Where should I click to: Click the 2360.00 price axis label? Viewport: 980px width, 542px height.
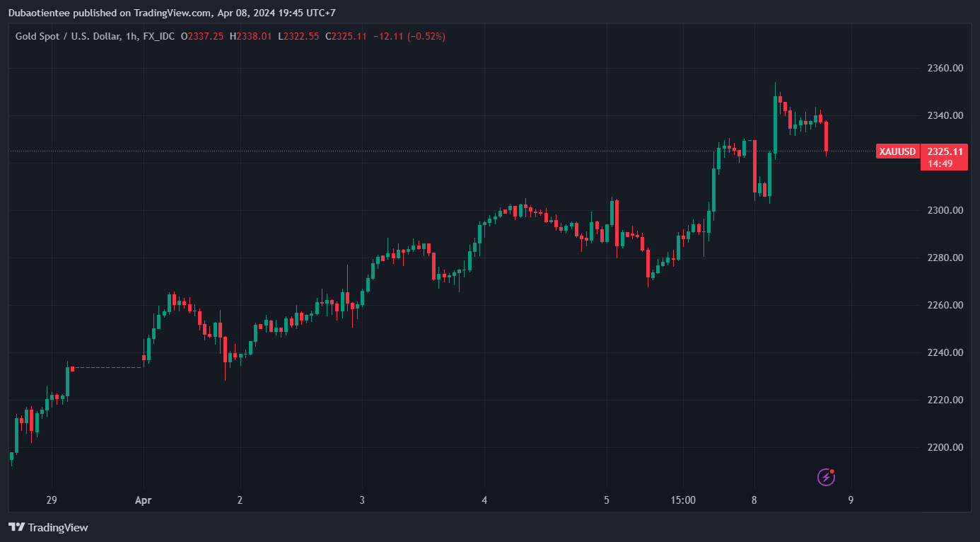(x=945, y=68)
